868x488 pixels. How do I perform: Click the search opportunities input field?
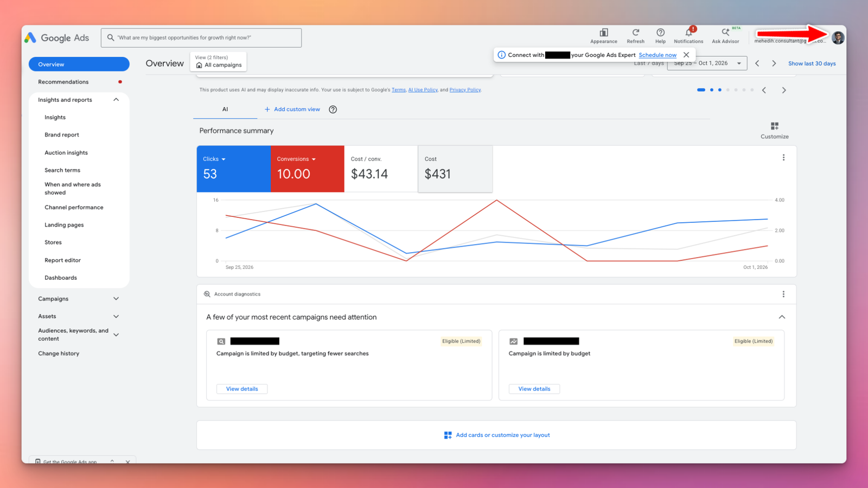click(x=201, y=37)
